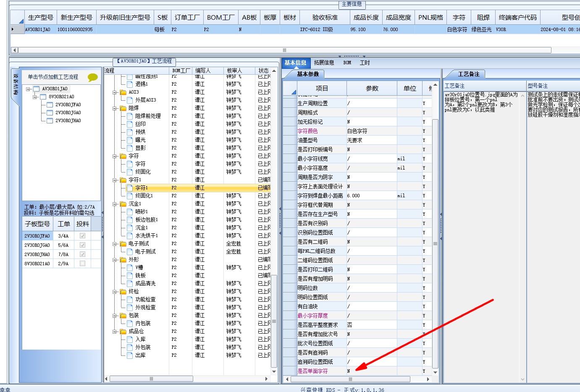The image size is (580, 392).
Task: Click the document icon beside 终固化1
Action: pos(130,196)
